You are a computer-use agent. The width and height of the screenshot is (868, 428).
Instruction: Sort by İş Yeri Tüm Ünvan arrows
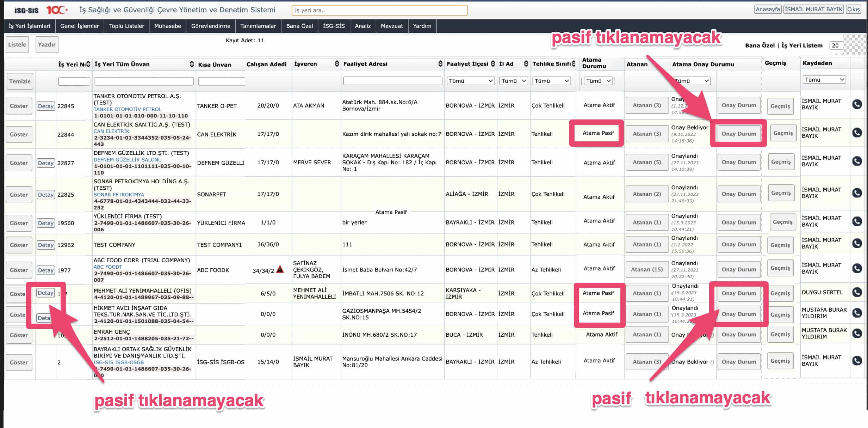(192, 64)
